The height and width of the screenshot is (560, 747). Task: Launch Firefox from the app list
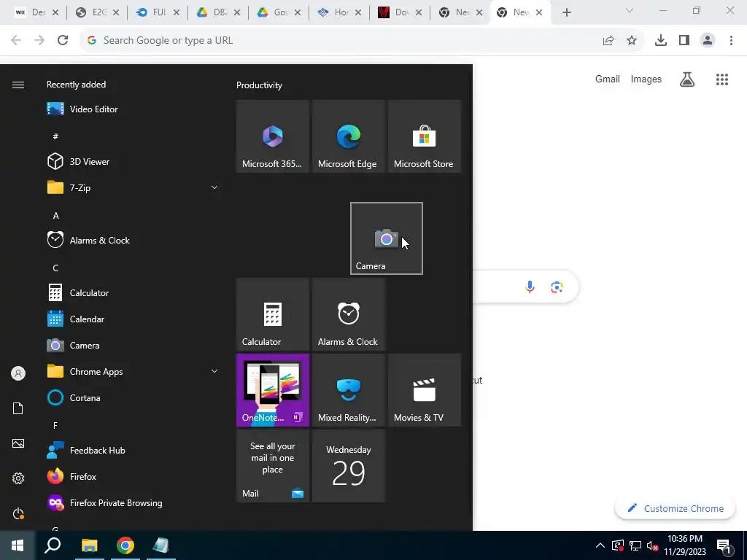(133, 476)
